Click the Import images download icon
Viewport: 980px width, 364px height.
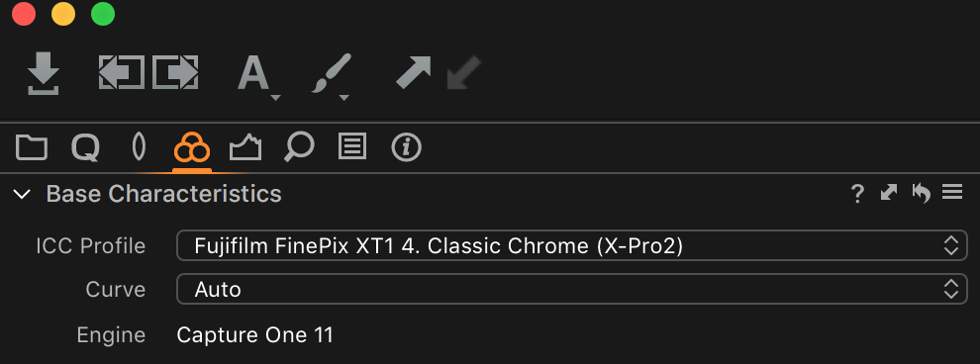[44, 73]
